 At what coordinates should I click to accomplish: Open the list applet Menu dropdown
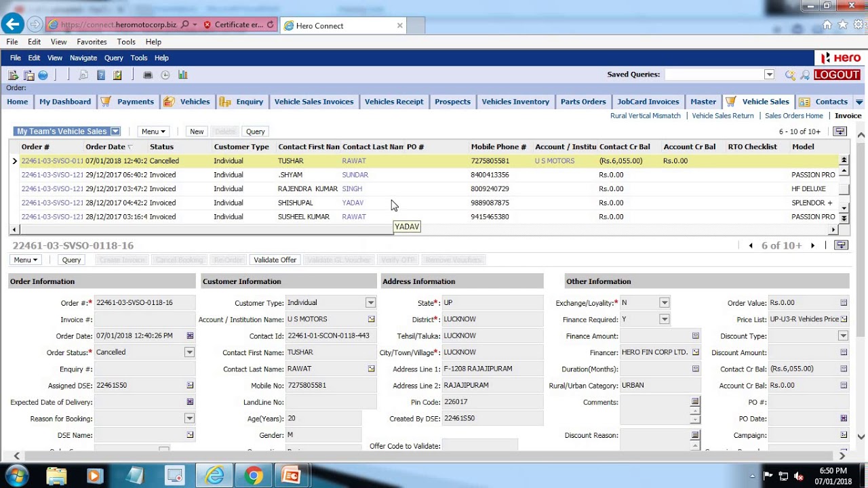coord(153,131)
